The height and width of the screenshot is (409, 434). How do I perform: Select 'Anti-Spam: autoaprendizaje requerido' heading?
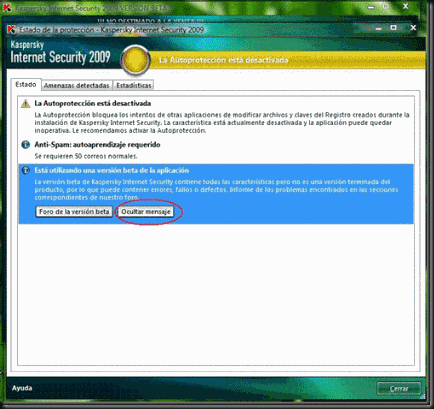pos(97,145)
